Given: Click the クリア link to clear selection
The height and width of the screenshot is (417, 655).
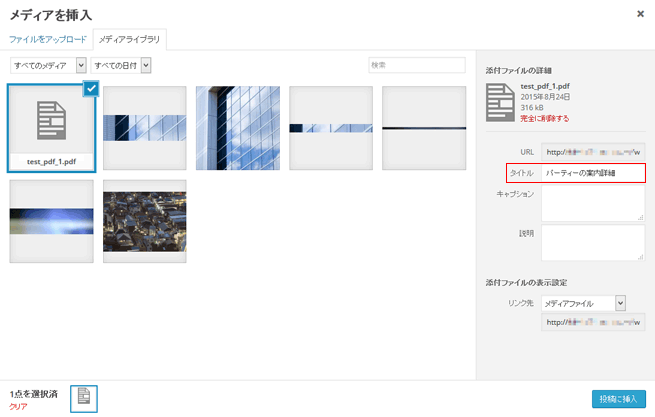Looking at the screenshot, I should coord(18,407).
